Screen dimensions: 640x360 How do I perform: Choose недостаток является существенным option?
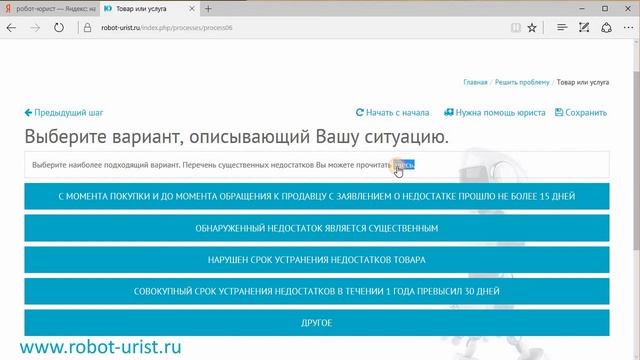pyautogui.click(x=317, y=228)
